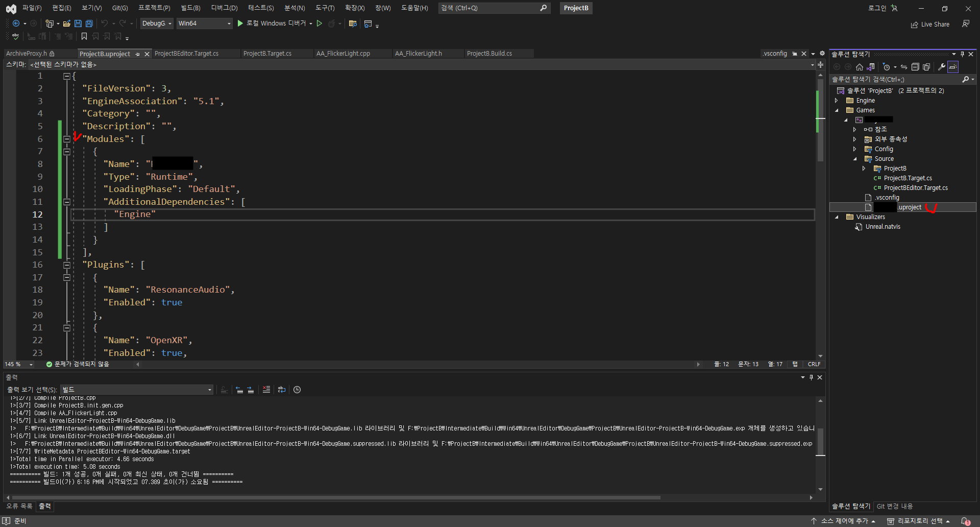The image size is (980, 527).
Task: Click the Solution Explorer Home icon
Action: pos(860,67)
